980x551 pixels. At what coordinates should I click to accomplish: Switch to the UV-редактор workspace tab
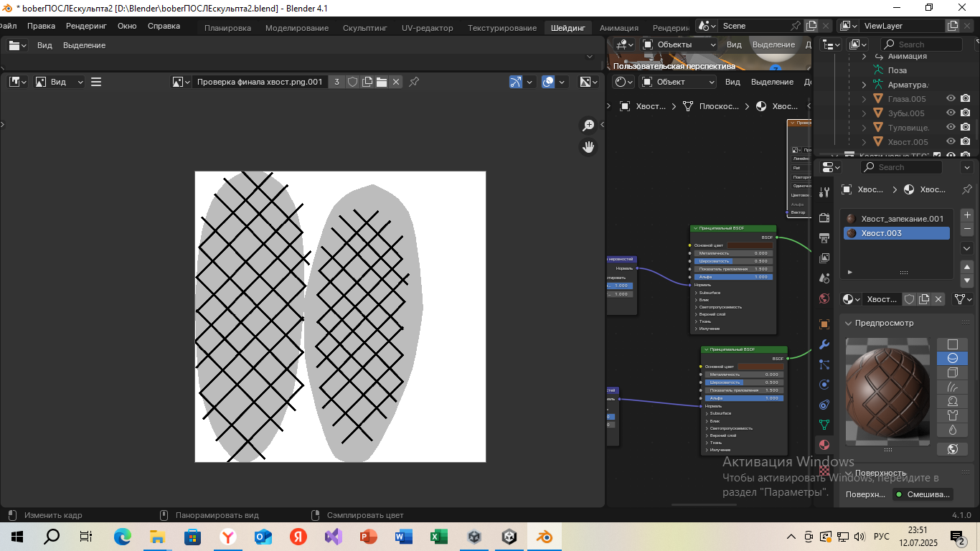click(428, 28)
